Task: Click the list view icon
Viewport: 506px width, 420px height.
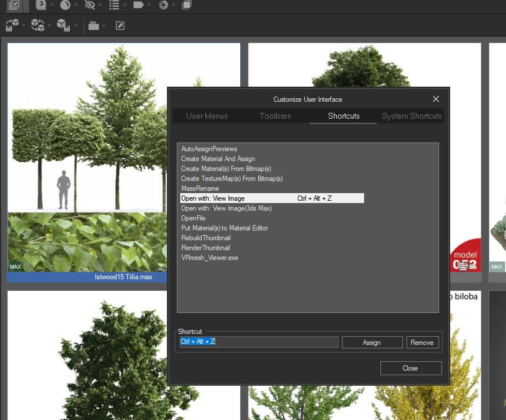Action: (x=114, y=5)
